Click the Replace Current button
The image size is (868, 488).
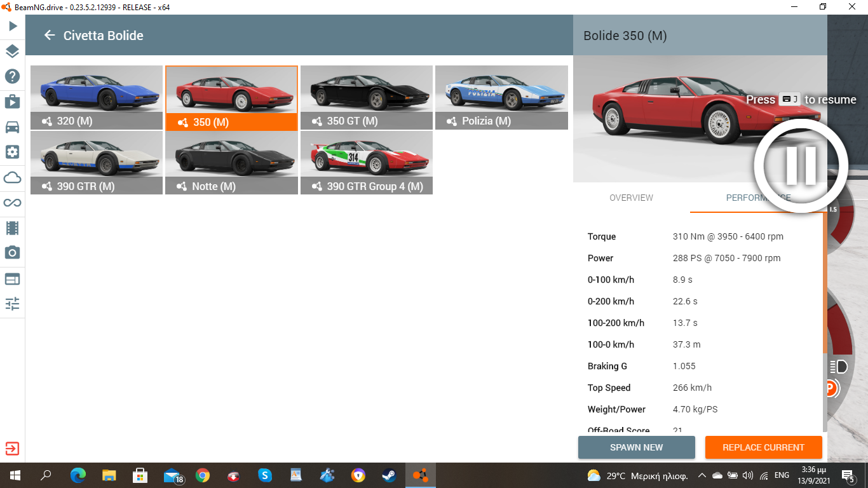coord(763,447)
